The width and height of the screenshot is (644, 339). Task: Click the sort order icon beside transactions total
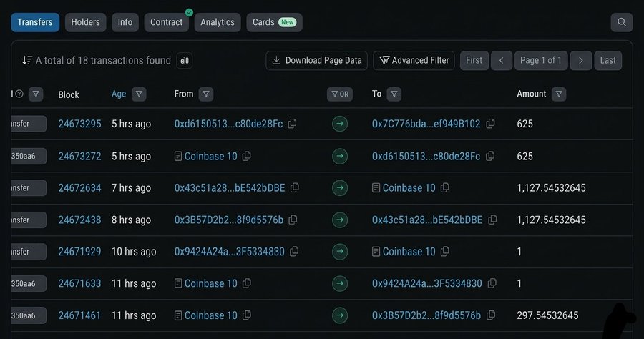[x=27, y=60]
